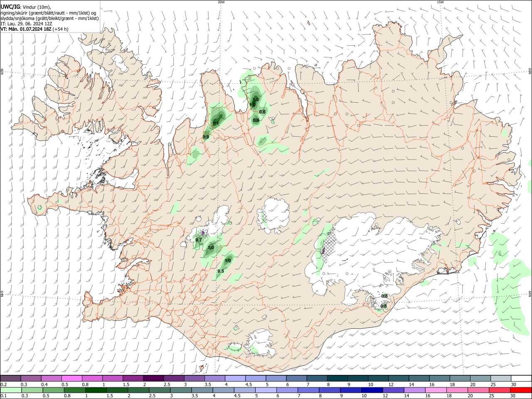Click the 0.7 precipitation value on the map
532x399 pixels.
click(x=199, y=240)
